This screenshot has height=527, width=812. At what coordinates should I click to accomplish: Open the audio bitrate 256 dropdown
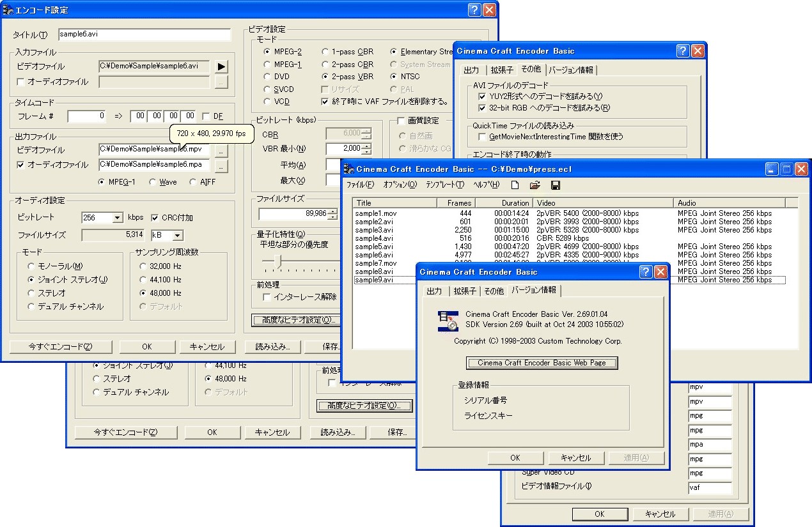(118, 218)
